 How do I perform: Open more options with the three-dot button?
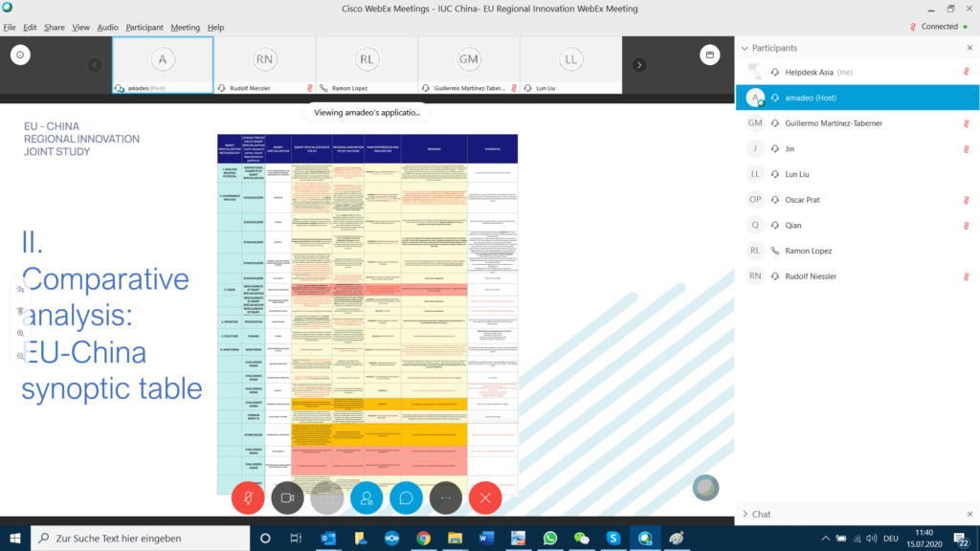pyautogui.click(x=445, y=497)
